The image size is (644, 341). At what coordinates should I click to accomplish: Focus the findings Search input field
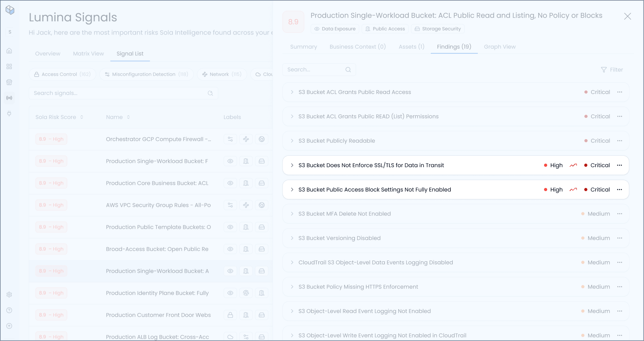(319, 69)
